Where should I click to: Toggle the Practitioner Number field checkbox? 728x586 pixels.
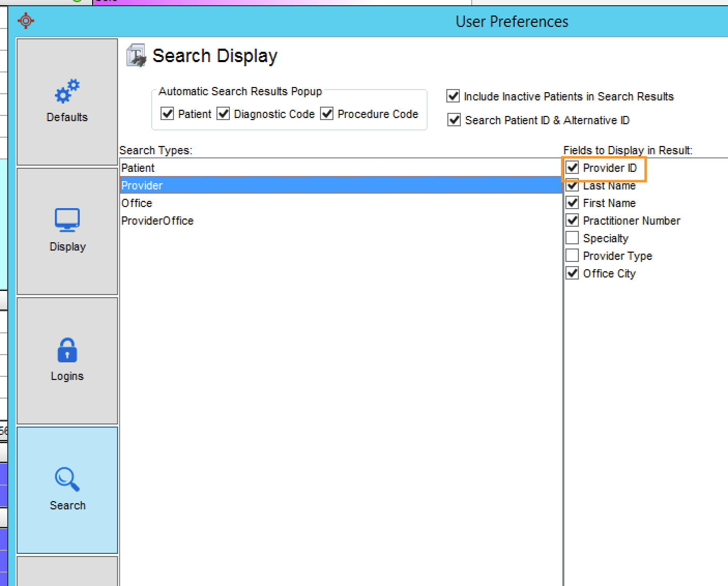click(x=572, y=221)
